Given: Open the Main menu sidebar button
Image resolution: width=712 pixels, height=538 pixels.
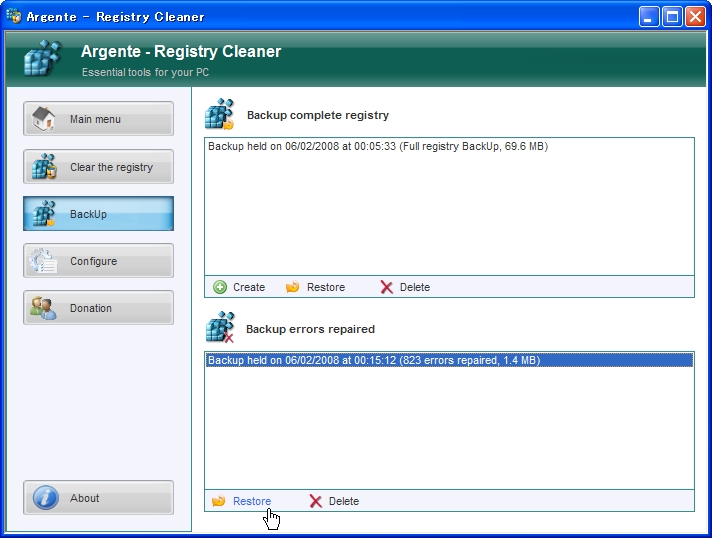Looking at the screenshot, I should pos(98,118).
